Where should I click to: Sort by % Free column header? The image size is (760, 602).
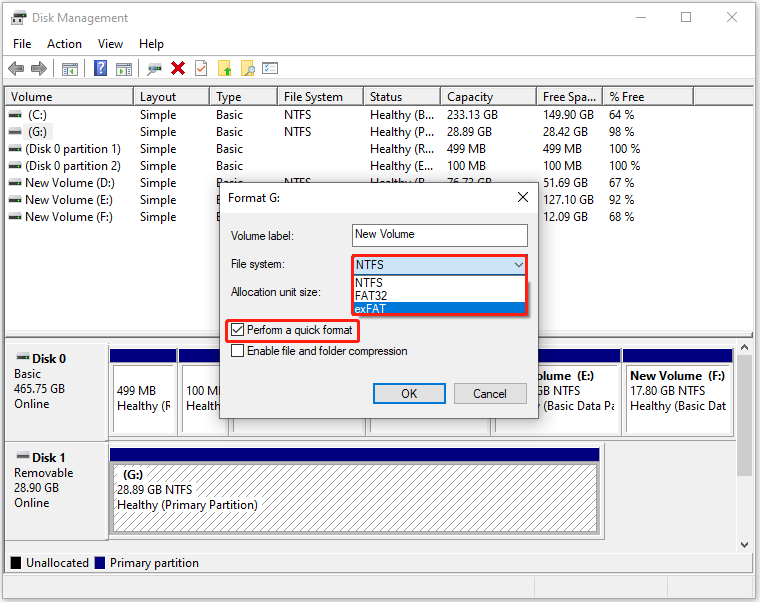click(648, 97)
